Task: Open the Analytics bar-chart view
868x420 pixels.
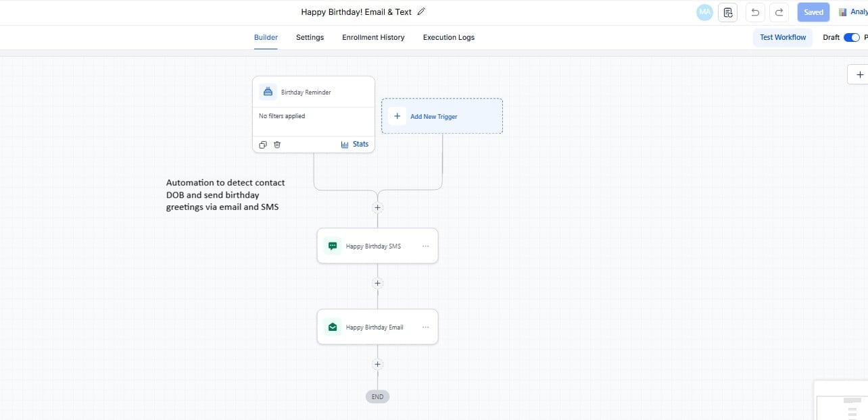Action: 842,11
